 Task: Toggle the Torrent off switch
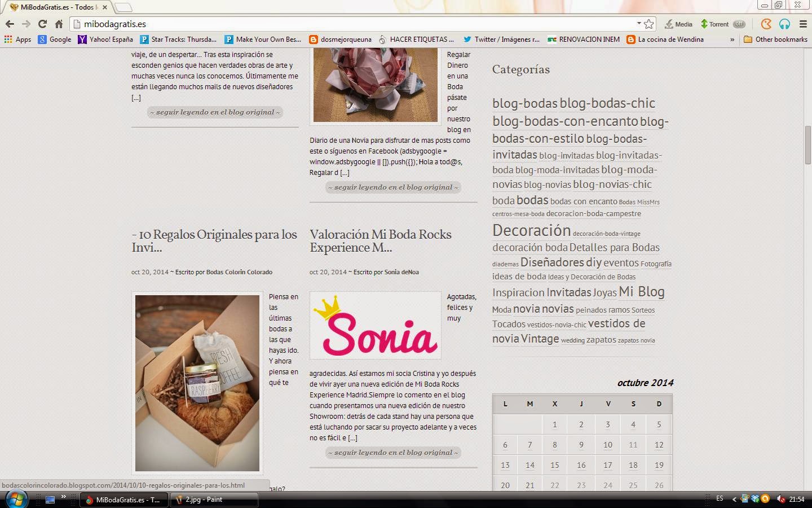739,24
